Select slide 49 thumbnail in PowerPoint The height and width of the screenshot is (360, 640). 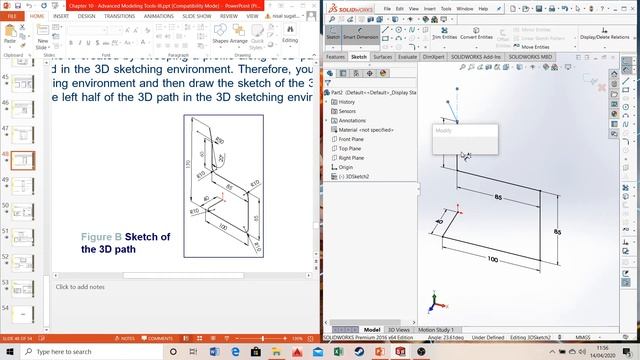click(23, 187)
